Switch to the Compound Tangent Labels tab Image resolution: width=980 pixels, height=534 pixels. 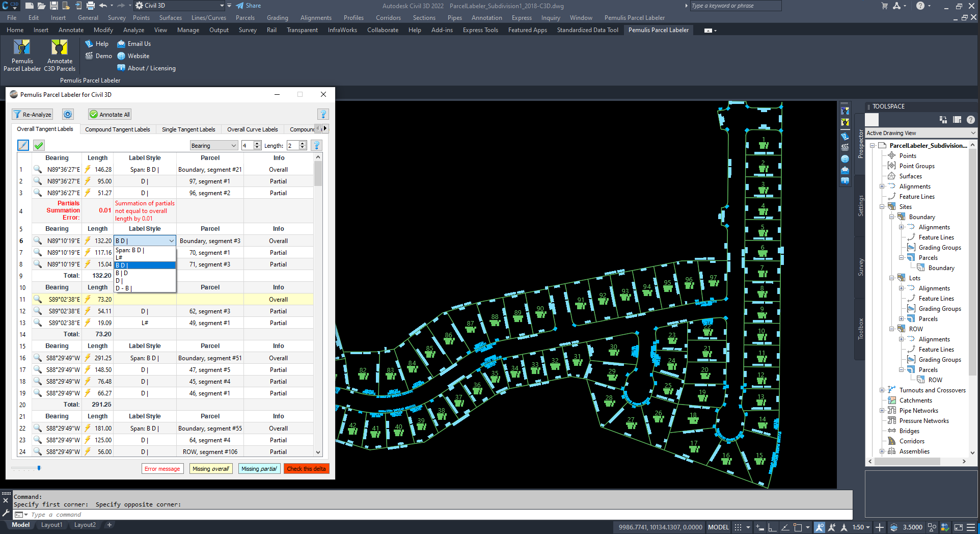117,129
